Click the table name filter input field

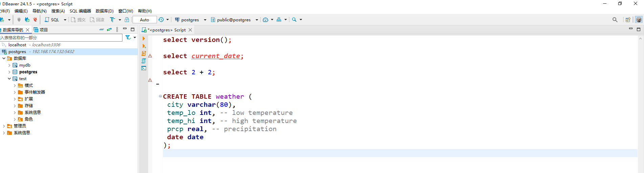[x=61, y=38]
